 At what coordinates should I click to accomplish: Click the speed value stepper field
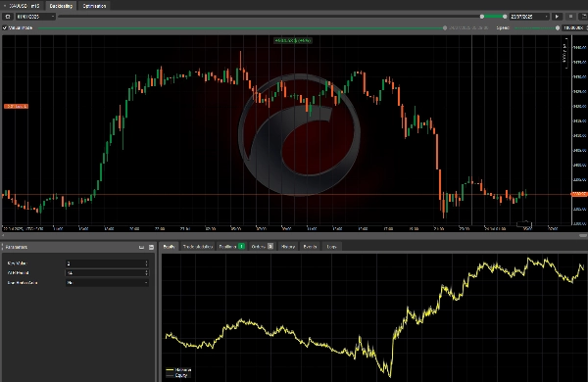574,27
